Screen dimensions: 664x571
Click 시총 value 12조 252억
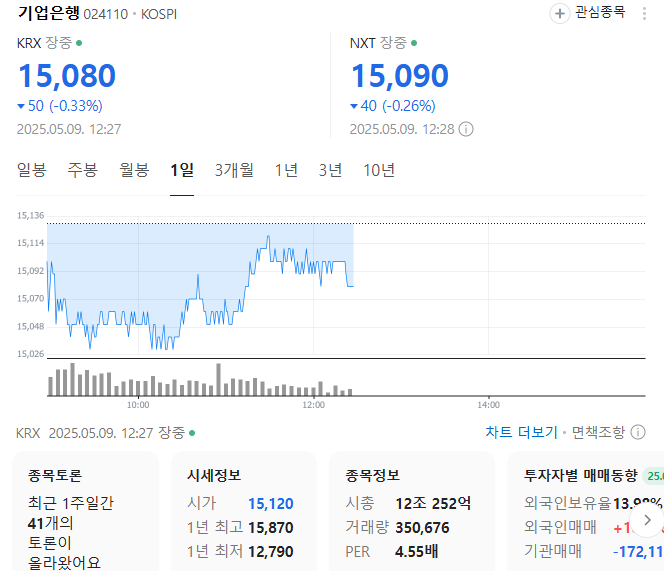point(433,504)
